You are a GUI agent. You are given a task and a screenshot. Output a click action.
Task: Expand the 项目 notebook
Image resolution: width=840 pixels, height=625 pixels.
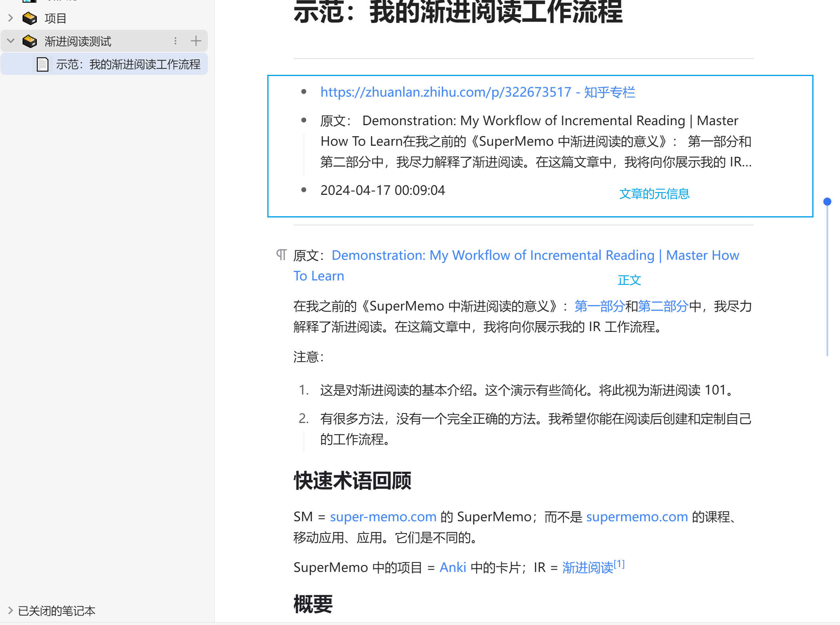(11, 18)
